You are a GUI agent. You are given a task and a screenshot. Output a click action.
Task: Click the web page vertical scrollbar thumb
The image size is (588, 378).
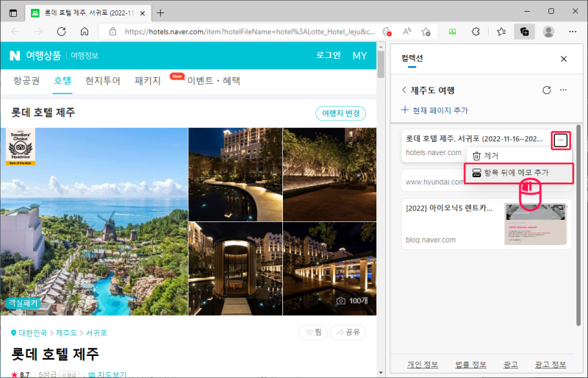pos(381,64)
